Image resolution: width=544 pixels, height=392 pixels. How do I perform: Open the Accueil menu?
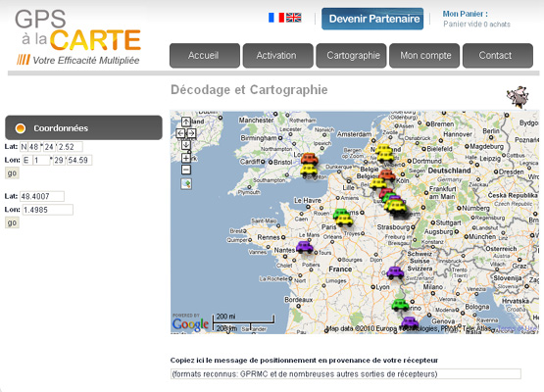point(205,56)
